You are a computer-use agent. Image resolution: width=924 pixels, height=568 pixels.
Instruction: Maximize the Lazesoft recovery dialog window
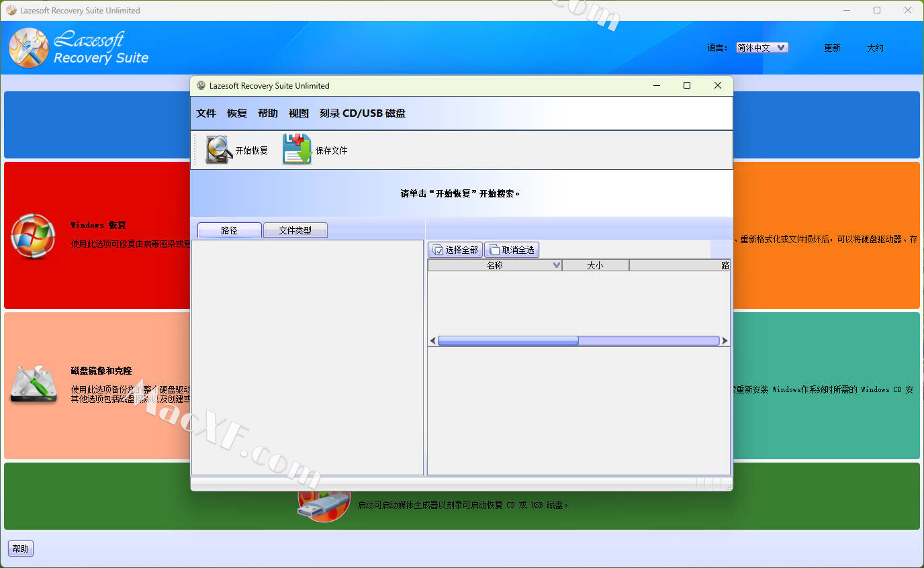686,85
